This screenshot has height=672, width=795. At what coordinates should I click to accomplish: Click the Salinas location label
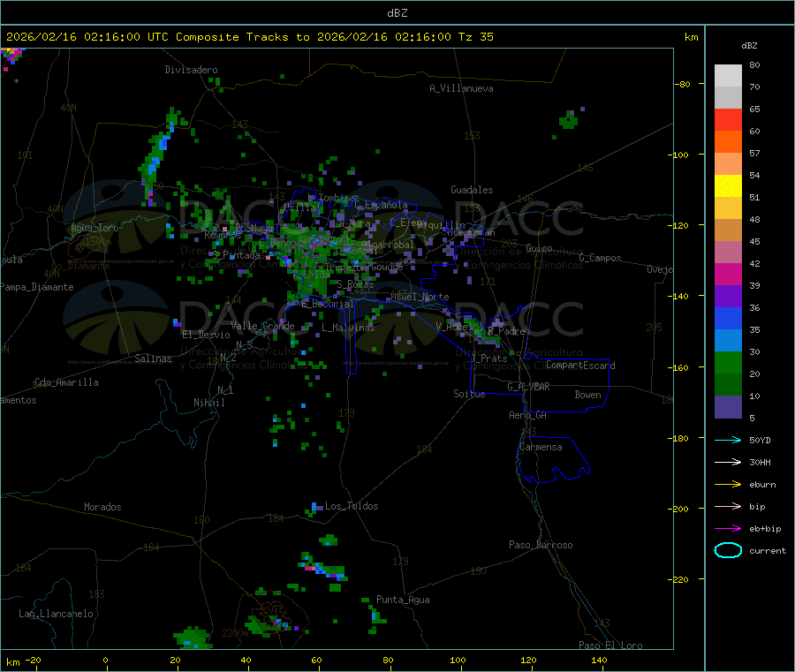point(153,359)
